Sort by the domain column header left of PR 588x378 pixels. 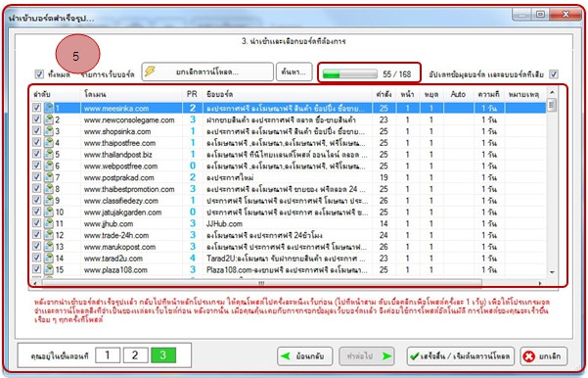132,94
